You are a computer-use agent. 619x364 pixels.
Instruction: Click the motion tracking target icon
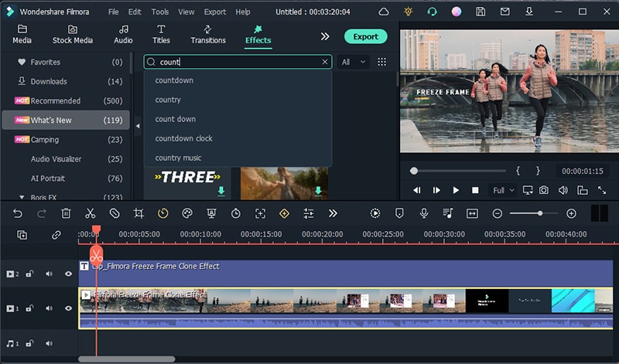pos(260,213)
